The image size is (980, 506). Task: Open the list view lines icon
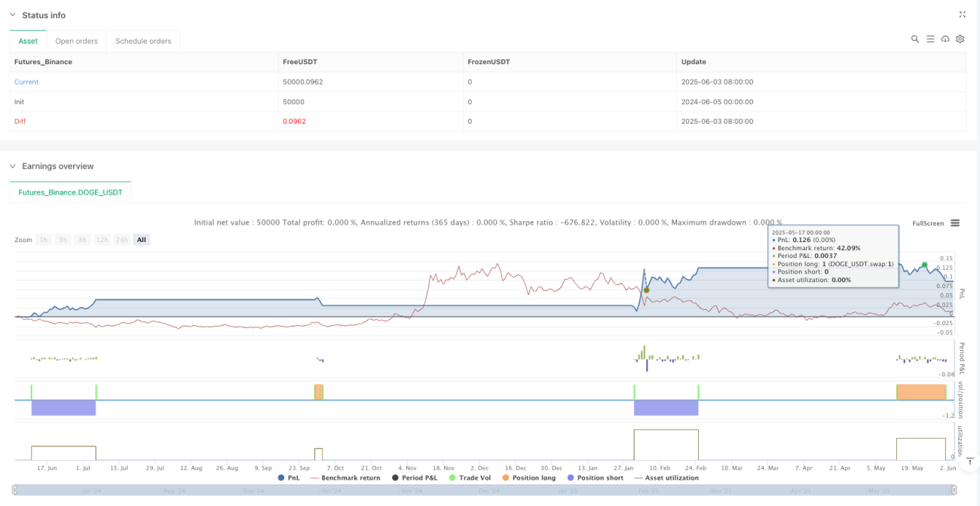click(930, 39)
